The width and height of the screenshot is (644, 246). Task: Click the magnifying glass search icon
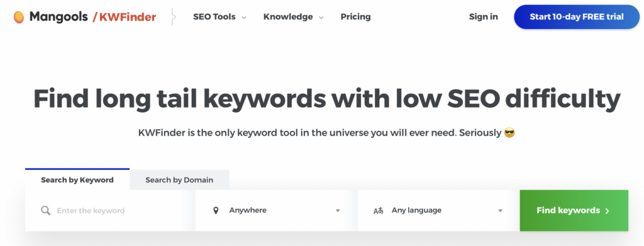tap(45, 211)
